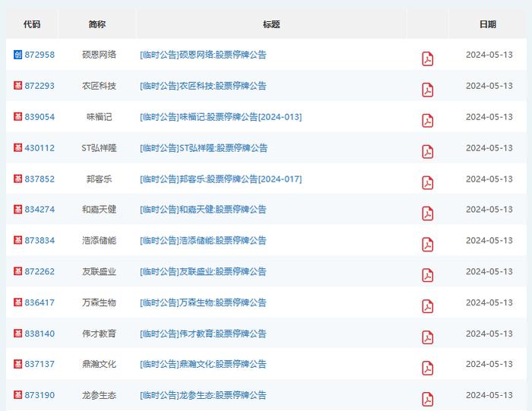The height and width of the screenshot is (411, 532).
Task: Click the red 基 badge beside 872293
Action: tap(18, 85)
